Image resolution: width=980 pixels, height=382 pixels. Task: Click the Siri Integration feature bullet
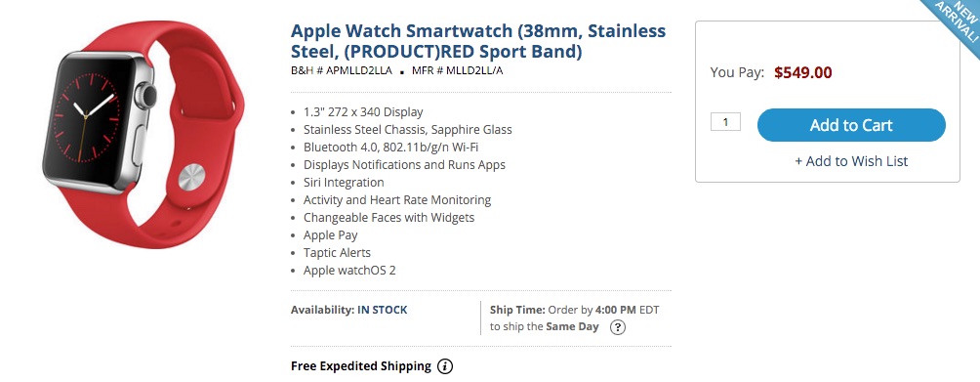tap(344, 183)
